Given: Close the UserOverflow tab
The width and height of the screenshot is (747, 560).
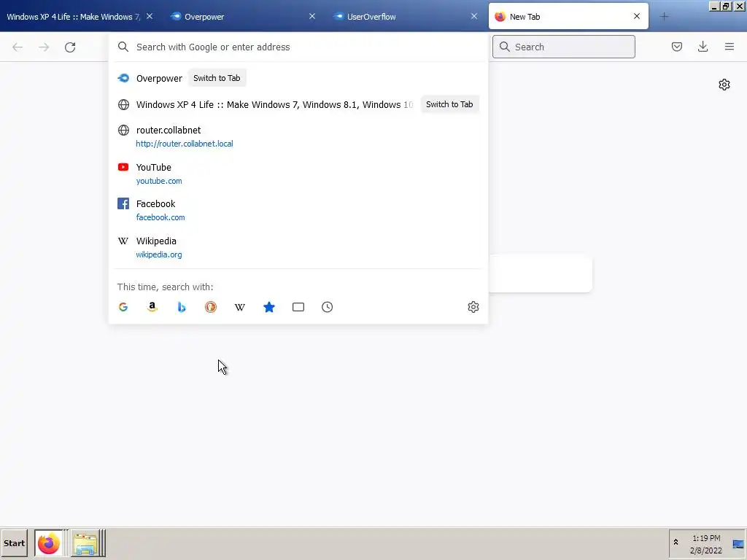Looking at the screenshot, I should pos(474,16).
